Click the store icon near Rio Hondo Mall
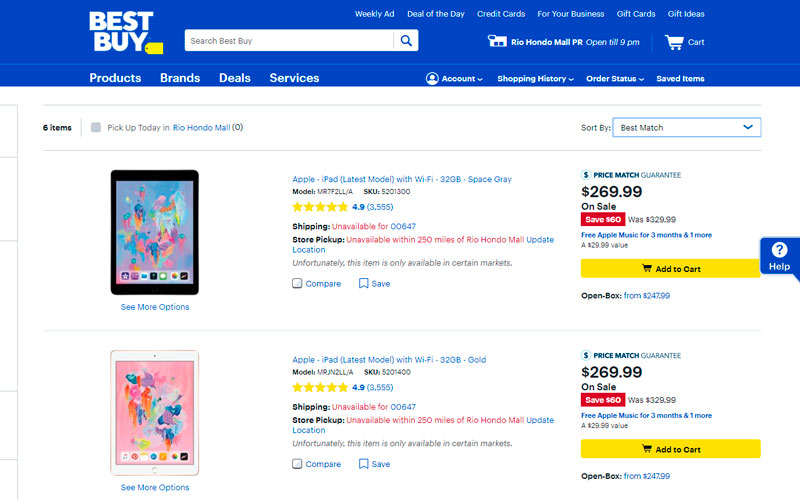The height and width of the screenshot is (500, 800). pos(497,41)
